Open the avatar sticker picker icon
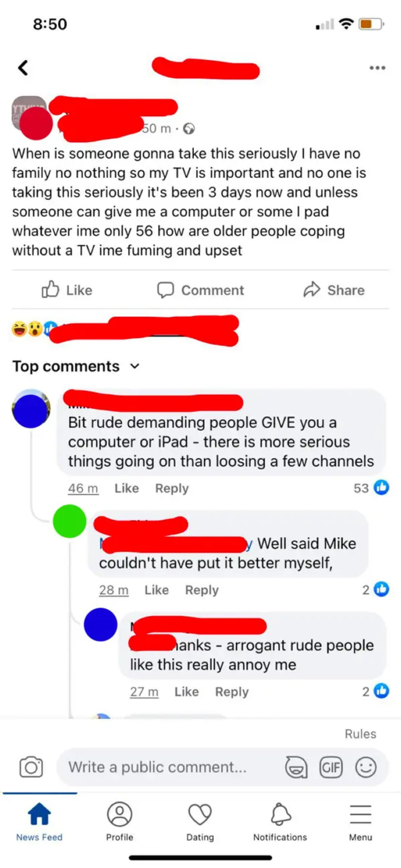Viewport: 401px width, 868px height. [296, 767]
